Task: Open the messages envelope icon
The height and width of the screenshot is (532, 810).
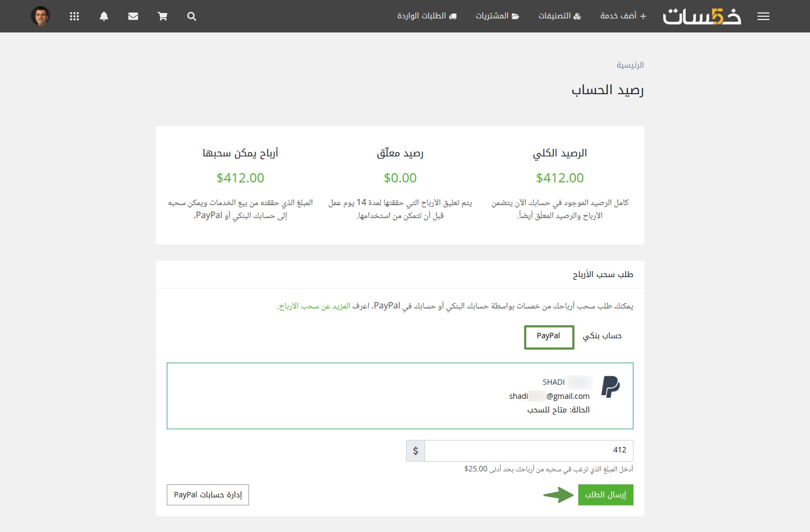Action: [x=133, y=16]
